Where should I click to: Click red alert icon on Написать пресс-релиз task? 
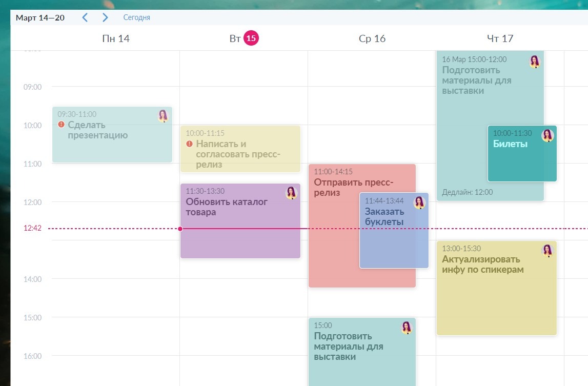click(x=189, y=144)
